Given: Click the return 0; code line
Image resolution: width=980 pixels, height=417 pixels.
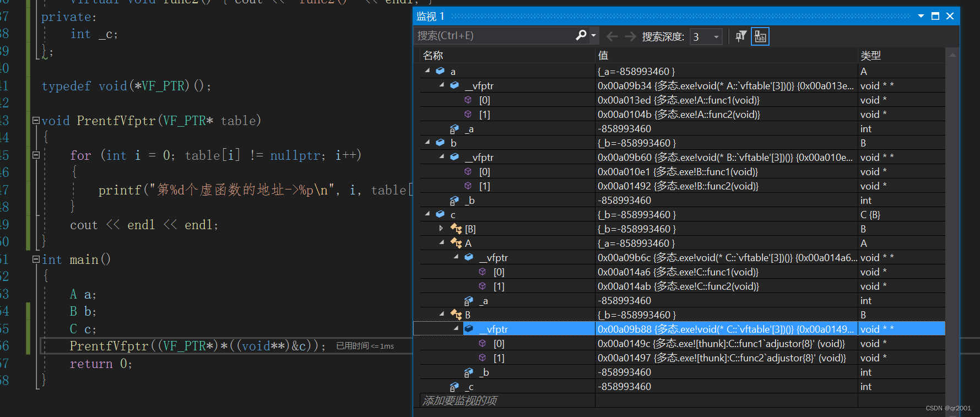Looking at the screenshot, I should (101, 364).
